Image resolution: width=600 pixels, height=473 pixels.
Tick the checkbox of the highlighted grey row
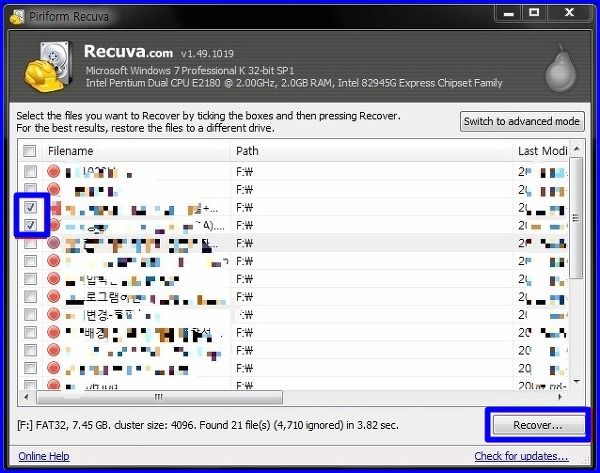pyautogui.click(x=30, y=243)
